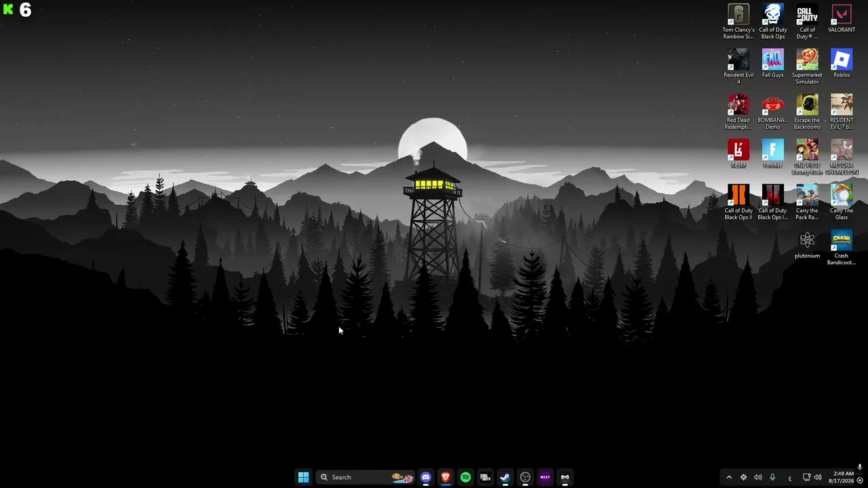This screenshot has width=868, height=488.
Task: Open the Fortnite desktop shortcut
Action: [x=772, y=154]
